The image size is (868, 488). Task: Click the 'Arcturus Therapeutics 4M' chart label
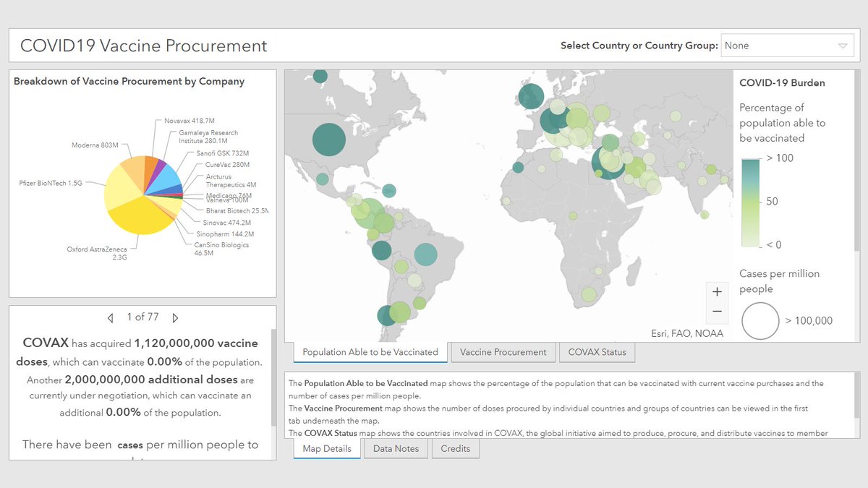click(x=231, y=181)
